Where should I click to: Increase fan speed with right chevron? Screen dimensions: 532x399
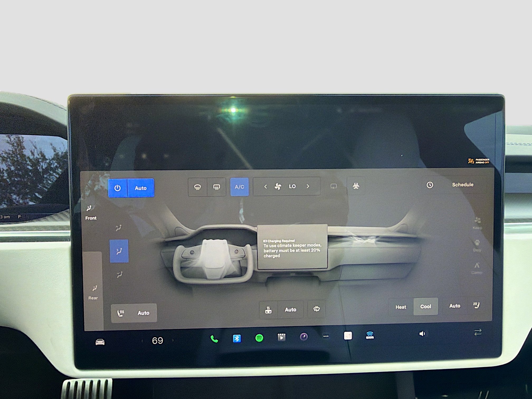[308, 186]
